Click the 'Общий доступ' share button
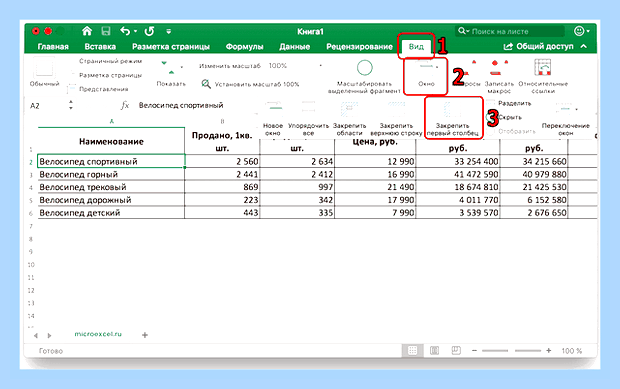The width and height of the screenshot is (620, 389). (x=539, y=47)
